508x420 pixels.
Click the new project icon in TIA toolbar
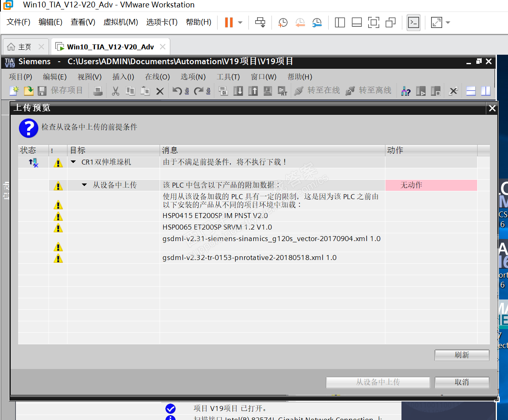pyautogui.click(x=14, y=90)
